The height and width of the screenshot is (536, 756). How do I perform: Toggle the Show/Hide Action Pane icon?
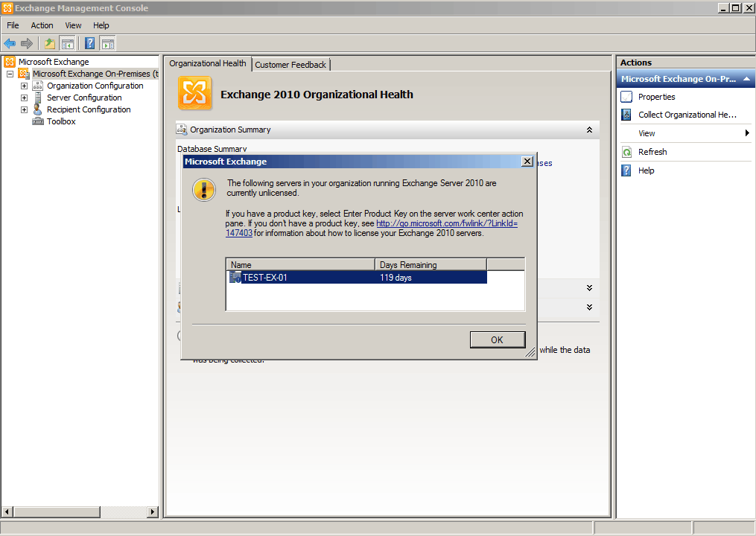(x=107, y=44)
